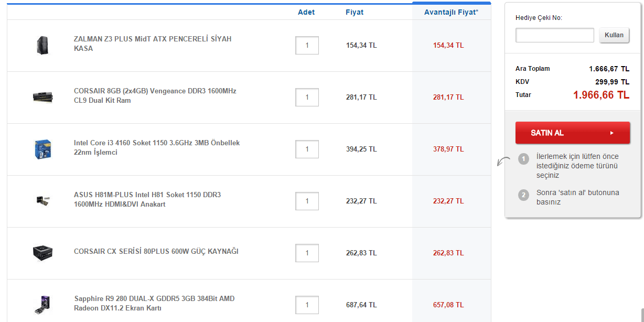This screenshot has height=322, width=644.
Task: Focus the Hediye Çeki No input field
Action: click(555, 35)
